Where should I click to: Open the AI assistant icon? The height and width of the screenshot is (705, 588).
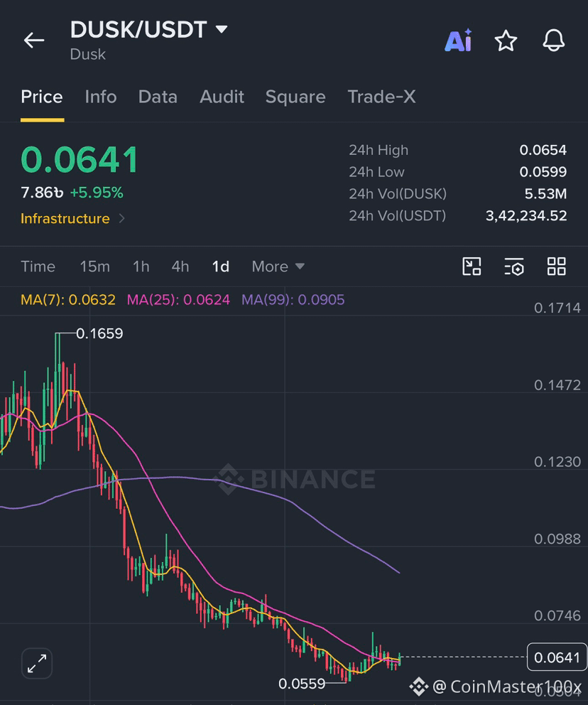(x=458, y=41)
